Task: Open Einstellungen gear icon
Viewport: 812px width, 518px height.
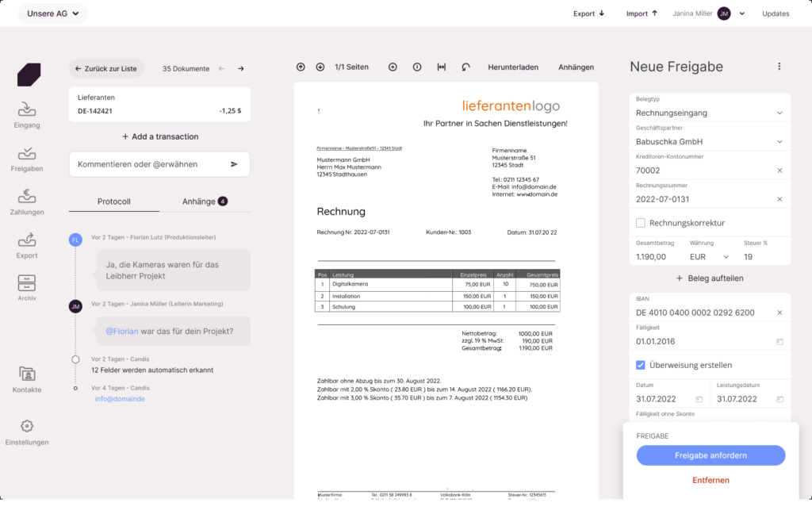Action: (27, 426)
